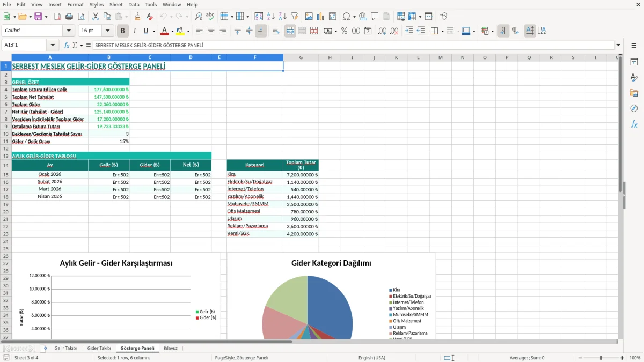Click the zoom in plus button
Screen dimensions: 644x362
tap(623, 358)
